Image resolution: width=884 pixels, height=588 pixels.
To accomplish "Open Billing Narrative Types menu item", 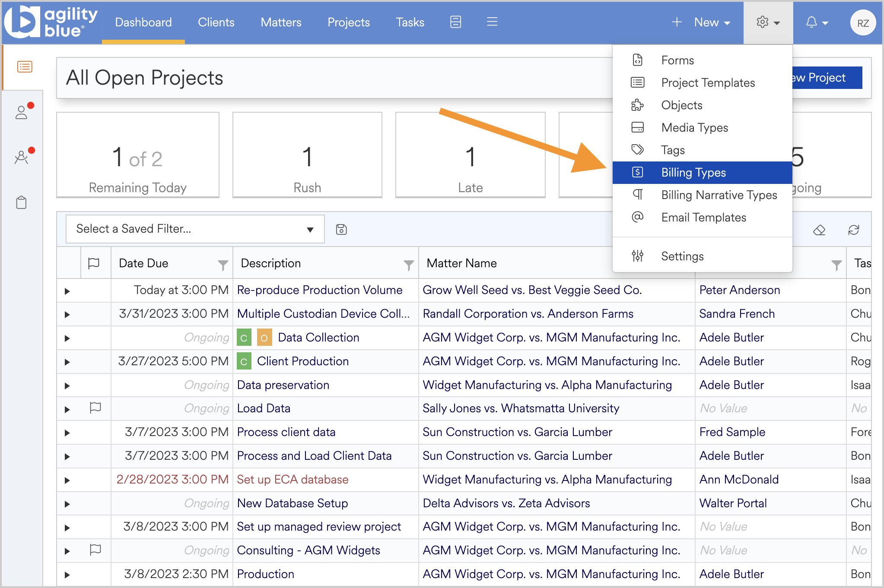I will click(x=702, y=195).
